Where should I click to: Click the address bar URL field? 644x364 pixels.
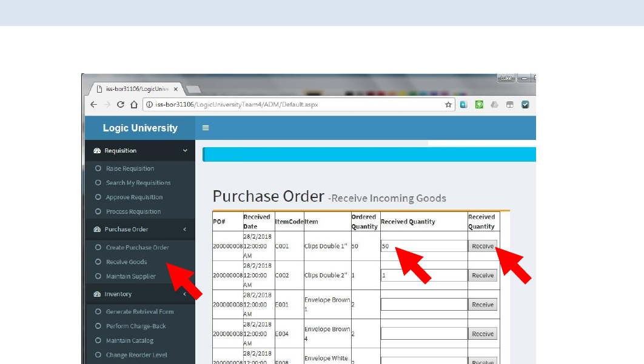click(298, 105)
